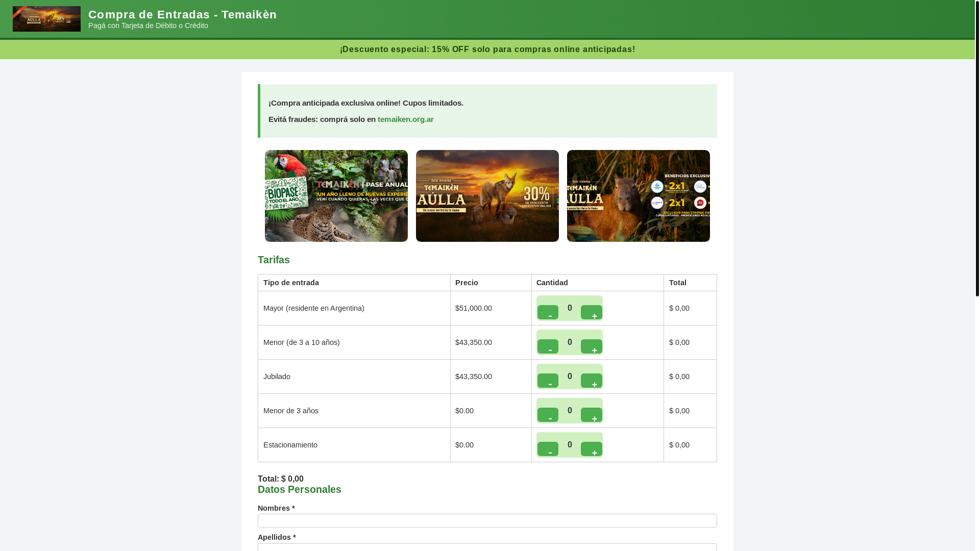The image size is (980, 551).
Task: Click the 'Estacionamiento' row label
Action: [x=290, y=445]
